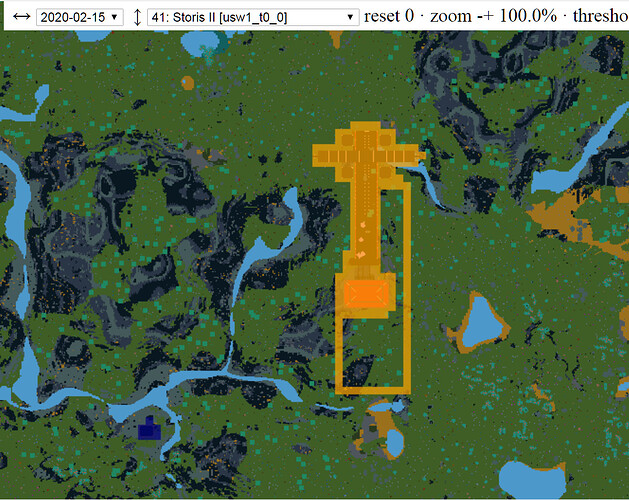The width and height of the screenshot is (629, 500).
Task: Click the horizontal double-arrow icon
Action: [x=18, y=17]
